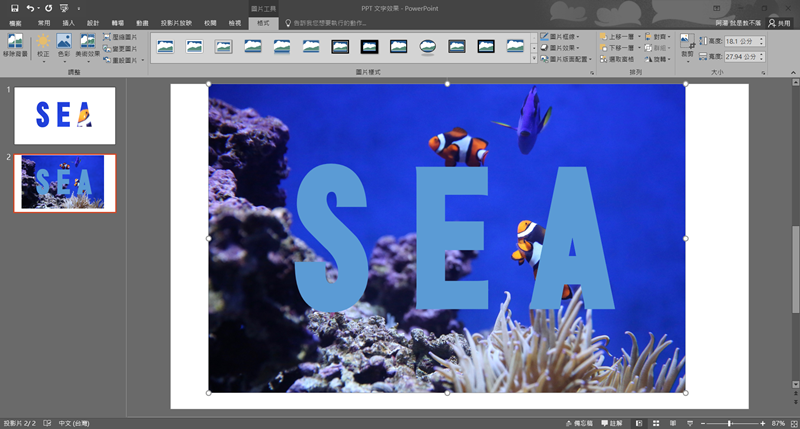The height and width of the screenshot is (429, 800).
Task: Toggle the Notes (備忘稿) pane
Action: click(x=580, y=423)
